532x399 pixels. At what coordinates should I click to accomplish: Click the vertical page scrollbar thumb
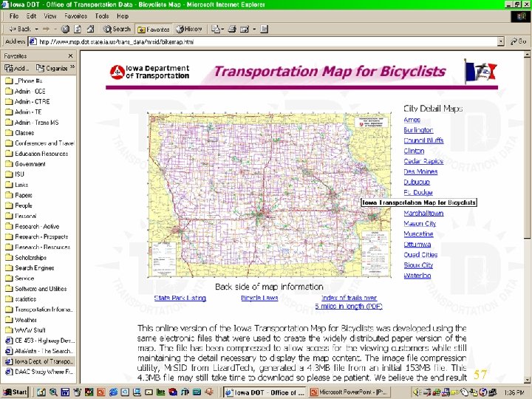(x=527, y=148)
